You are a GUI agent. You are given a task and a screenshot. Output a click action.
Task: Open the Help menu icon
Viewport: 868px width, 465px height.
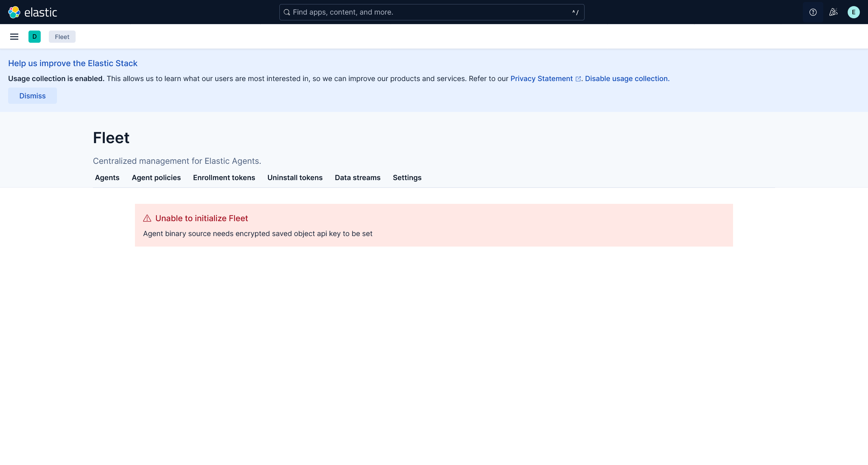(x=813, y=12)
